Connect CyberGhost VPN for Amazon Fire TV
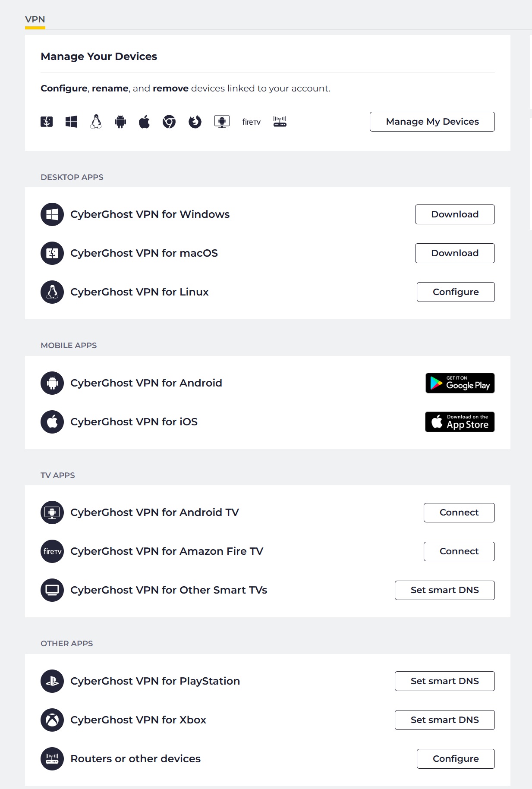The height and width of the screenshot is (789, 532). tap(459, 551)
